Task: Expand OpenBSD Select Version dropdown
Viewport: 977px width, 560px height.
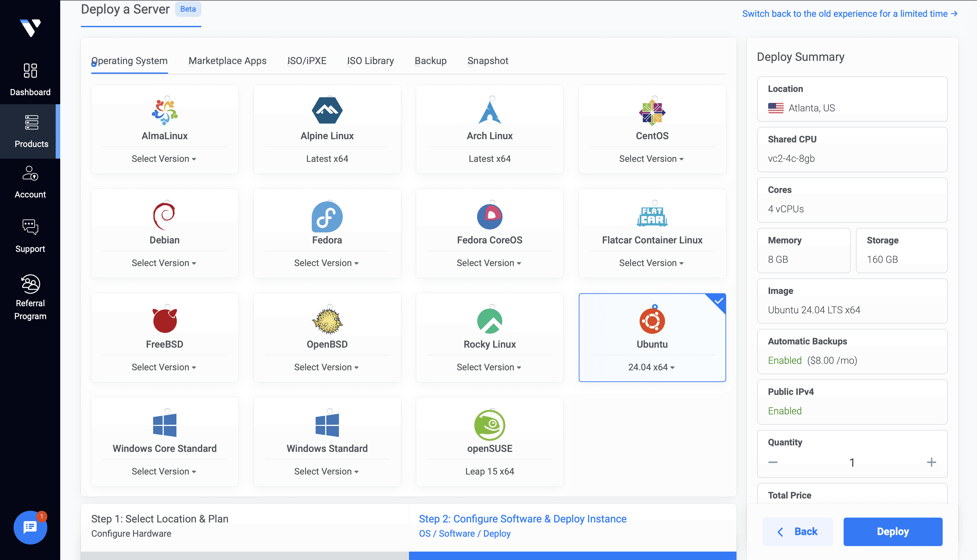Action: click(x=327, y=367)
